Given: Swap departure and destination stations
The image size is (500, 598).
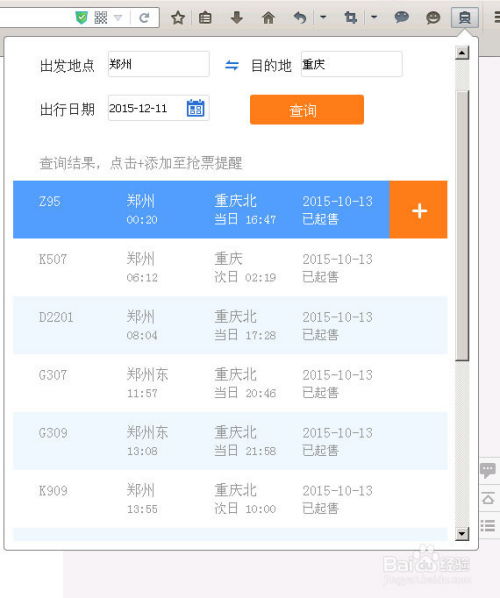Looking at the screenshot, I should [232, 65].
